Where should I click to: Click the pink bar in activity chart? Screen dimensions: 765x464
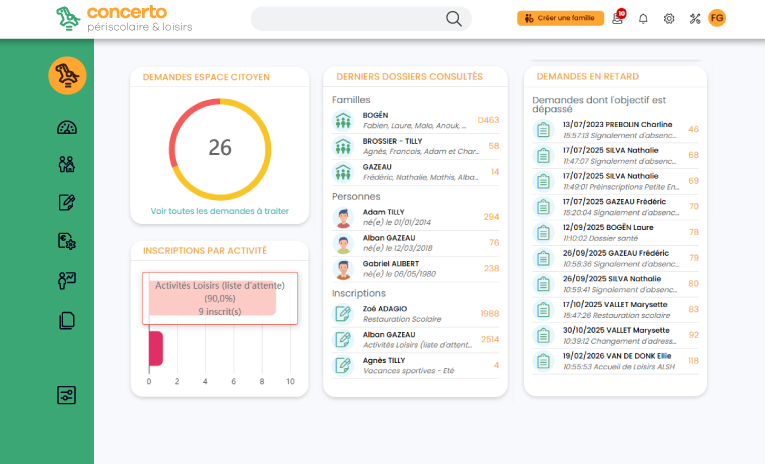(156, 348)
